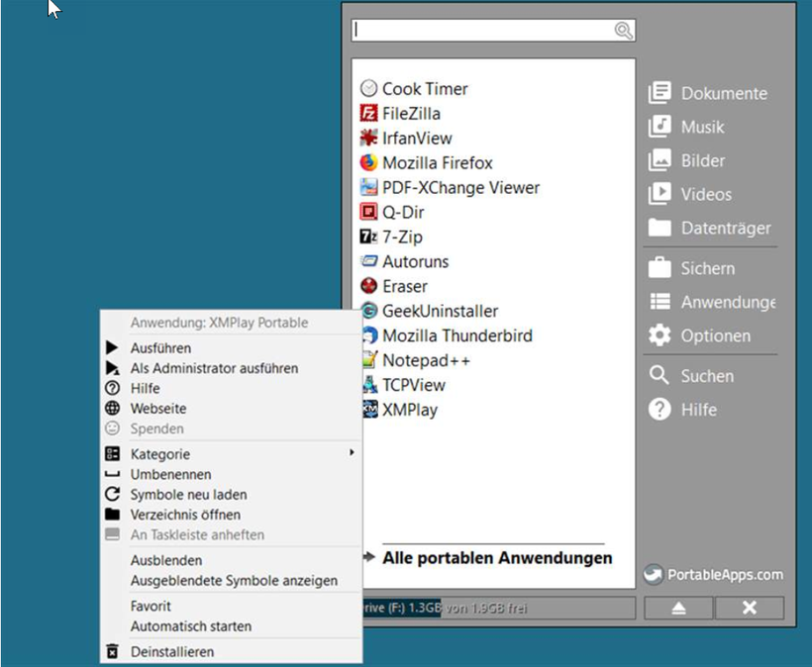Click the Hilfe question mark icon in sidebar
812x667 pixels.
[660, 410]
